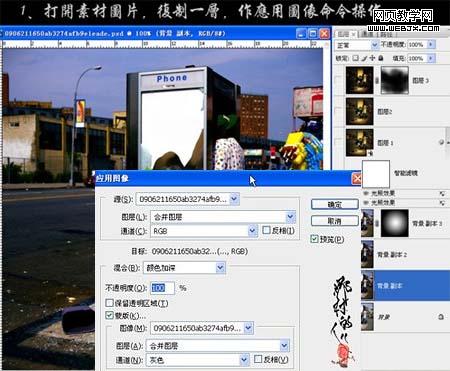Click the lock all padlock icon
The height and width of the screenshot is (371, 450).
click(x=381, y=58)
